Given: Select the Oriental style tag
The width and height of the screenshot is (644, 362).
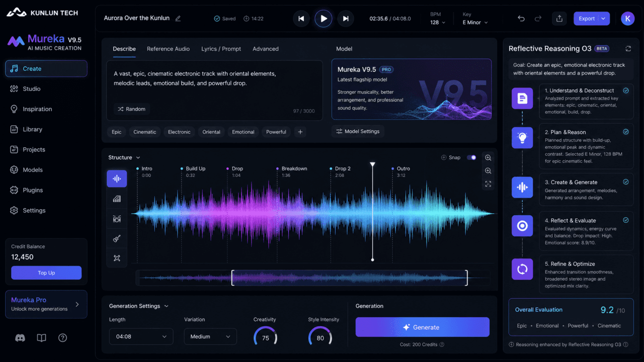Looking at the screenshot, I should click(x=211, y=132).
